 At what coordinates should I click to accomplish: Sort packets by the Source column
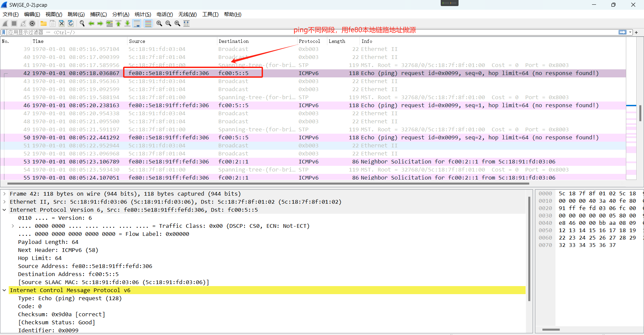point(172,41)
